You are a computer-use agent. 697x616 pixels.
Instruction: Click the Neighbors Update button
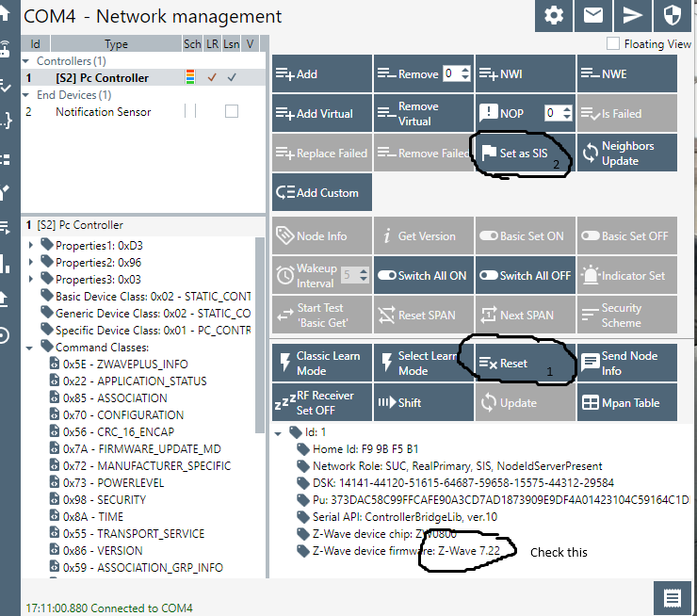click(x=626, y=153)
